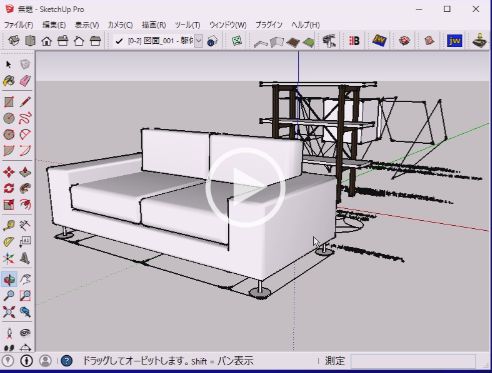Image resolution: width=492 pixels, height=373 pixels.
Task: Activate the Rotate tool
Action: pos(9,188)
